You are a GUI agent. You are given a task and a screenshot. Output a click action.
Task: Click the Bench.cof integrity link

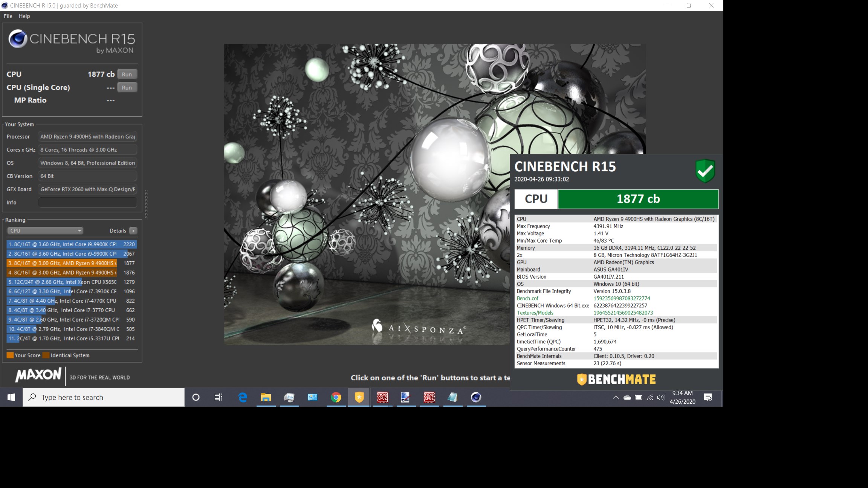(x=527, y=298)
